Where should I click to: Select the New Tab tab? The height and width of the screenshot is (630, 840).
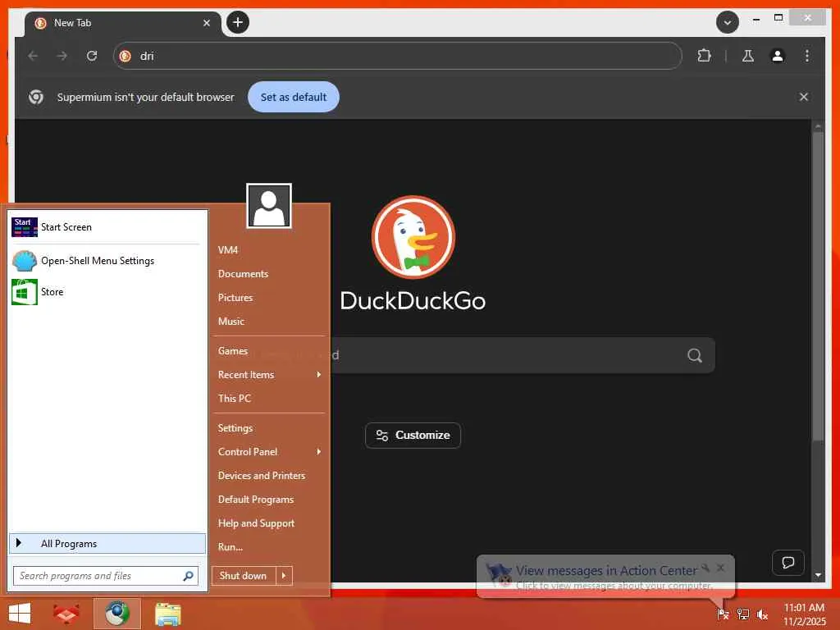point(123,23)
